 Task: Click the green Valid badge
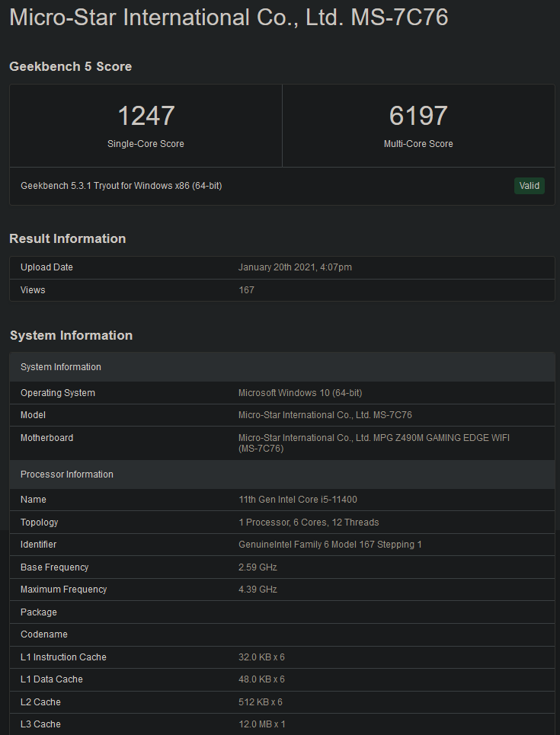tap(529, 186)
